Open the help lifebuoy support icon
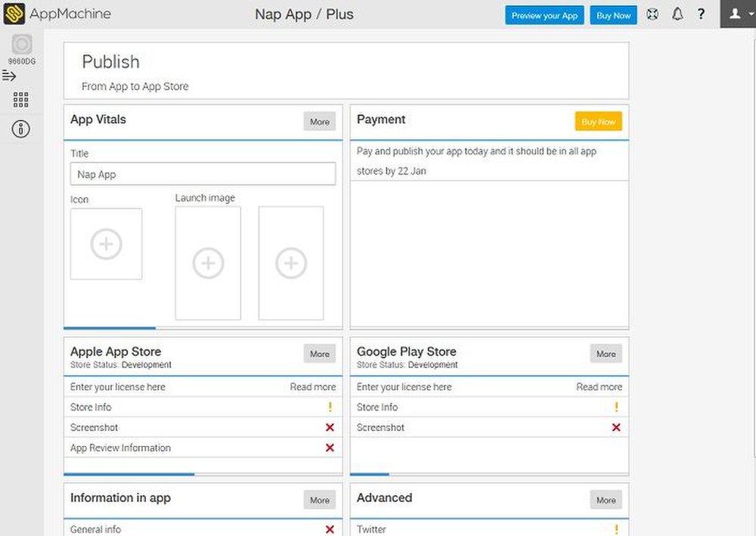 (652, 14)
